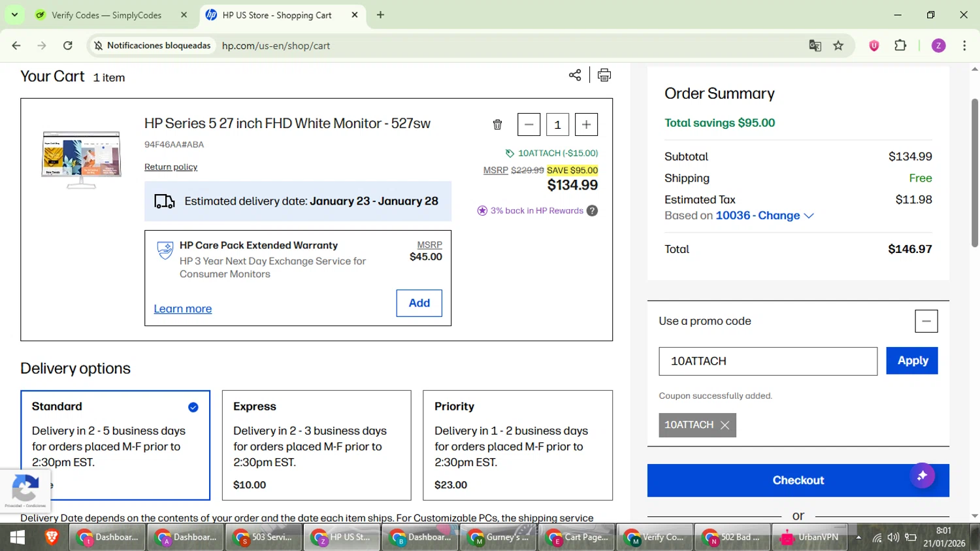980x551 pixels.
Task: Click the translate page icon
Action: (x=815, y=46)
